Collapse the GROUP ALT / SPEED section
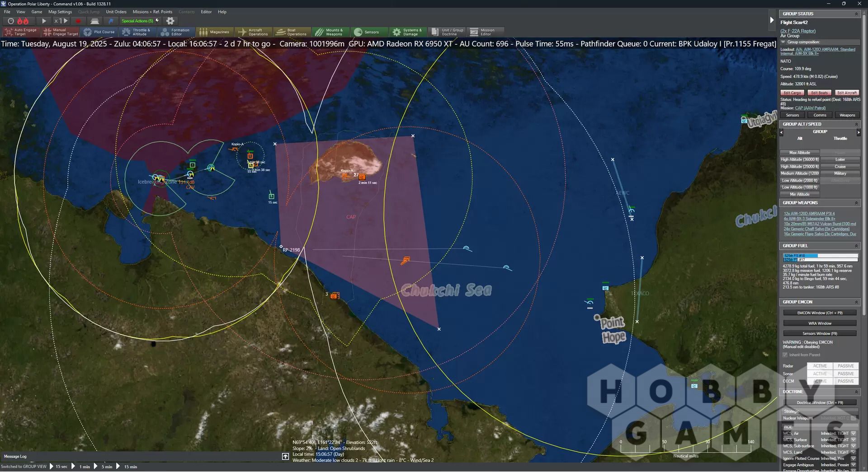868x472 pixels. [856, 124]
